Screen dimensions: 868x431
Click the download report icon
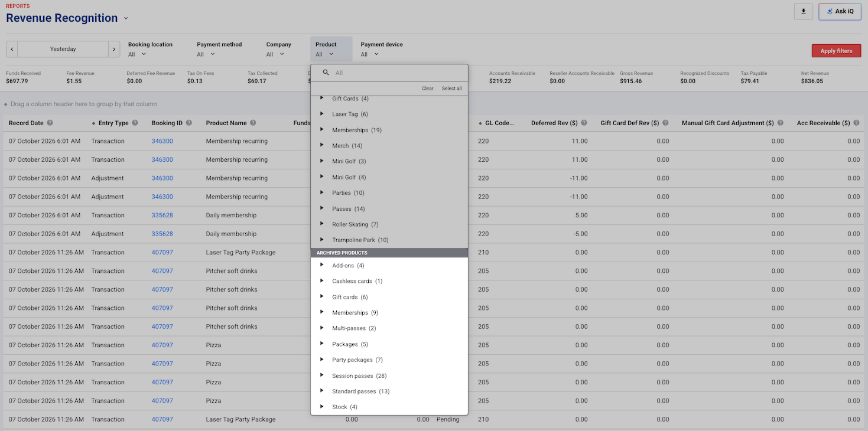pos(803,11)
